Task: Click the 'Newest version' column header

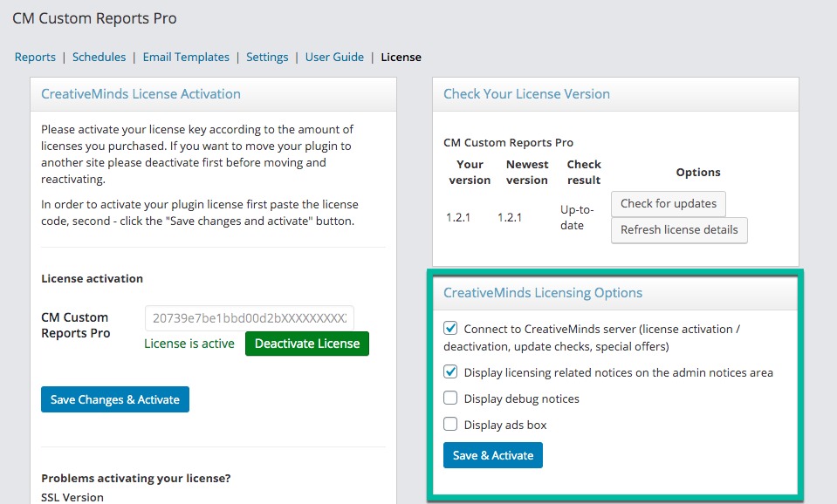Action: pos(527,173)
